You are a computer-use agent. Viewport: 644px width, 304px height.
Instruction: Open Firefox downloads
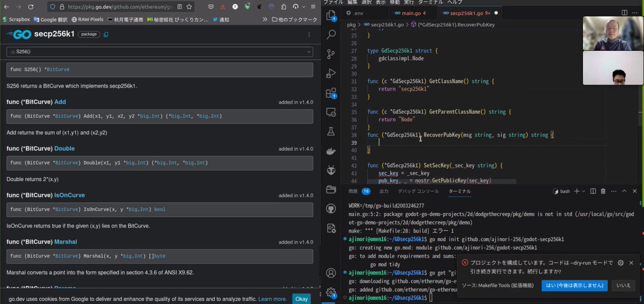coord(223,7)
